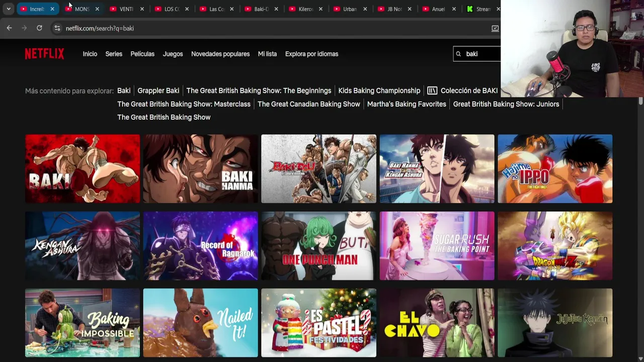The image size is (644, 362).
Task: Open Kids Baking Championship suggestion
Action: (379, 90)
